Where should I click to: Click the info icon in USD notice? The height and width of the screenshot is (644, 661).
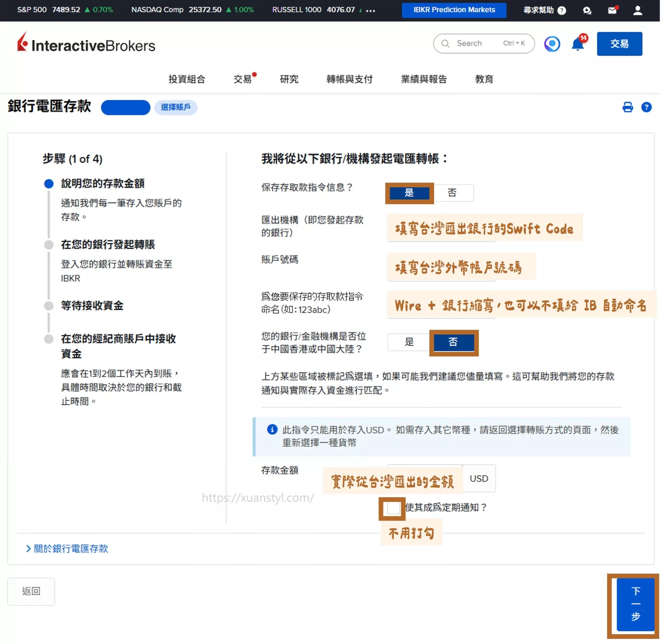pyautogui.click(x=272, y=429)
